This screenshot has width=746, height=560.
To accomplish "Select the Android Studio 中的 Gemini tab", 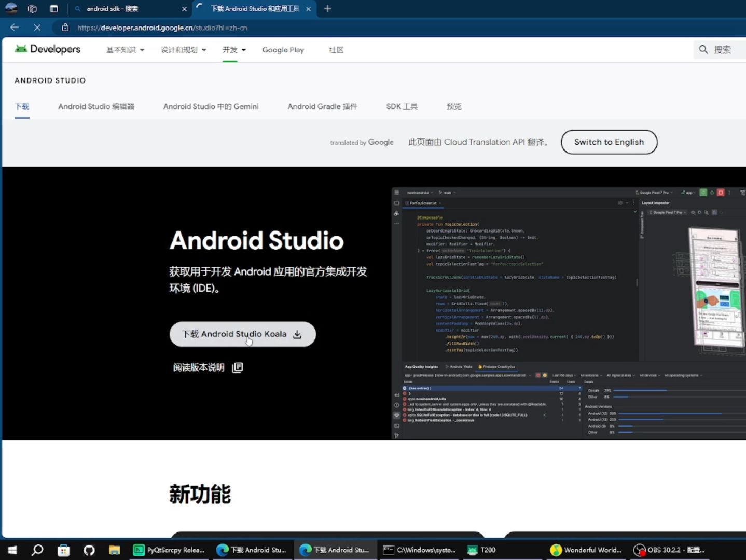I will [211, 106].
